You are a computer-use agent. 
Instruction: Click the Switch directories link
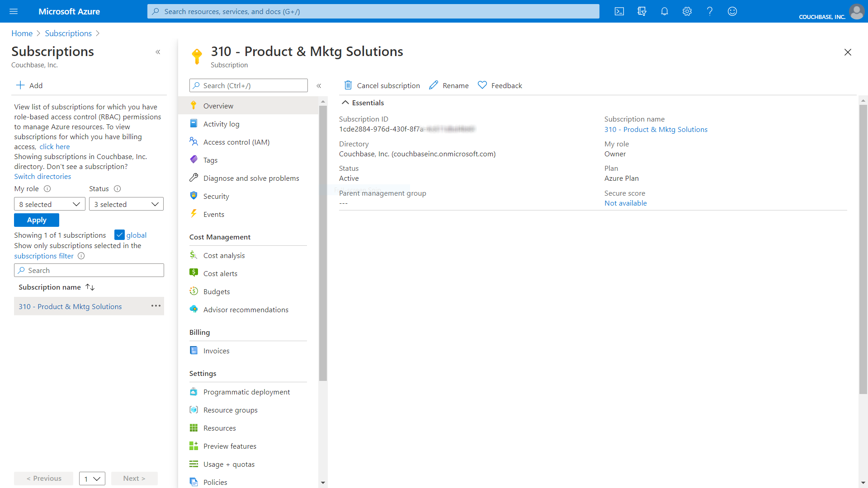click(x=42, y=176)
